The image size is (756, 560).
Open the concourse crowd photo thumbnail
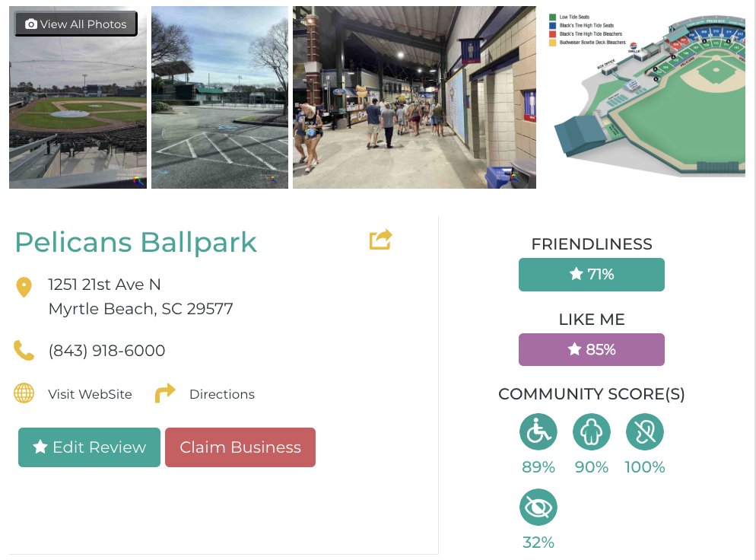click(x=415, y=97)
